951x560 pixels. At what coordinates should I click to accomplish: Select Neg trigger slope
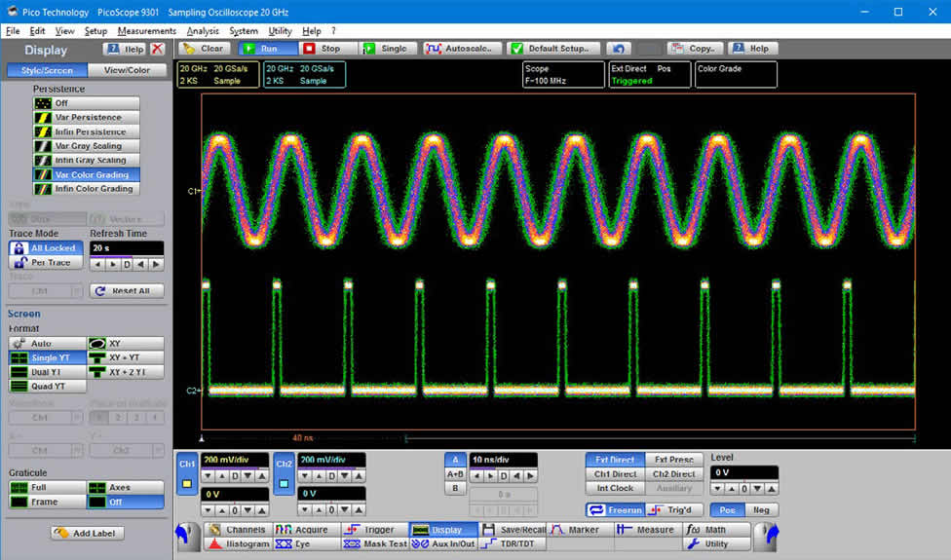761,510
